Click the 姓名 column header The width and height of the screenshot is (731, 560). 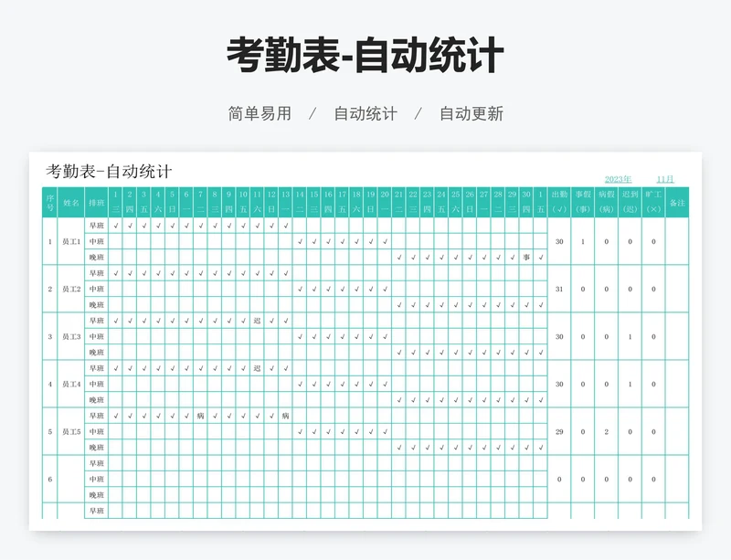[71, 203]
